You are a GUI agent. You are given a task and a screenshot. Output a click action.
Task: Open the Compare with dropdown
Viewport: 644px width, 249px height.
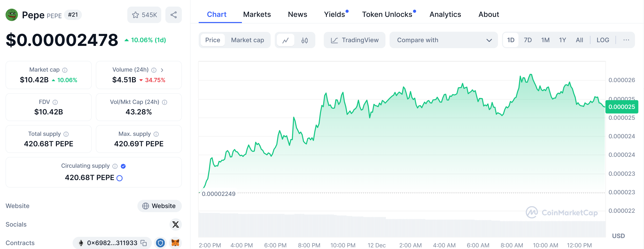[x=443, y=40]
